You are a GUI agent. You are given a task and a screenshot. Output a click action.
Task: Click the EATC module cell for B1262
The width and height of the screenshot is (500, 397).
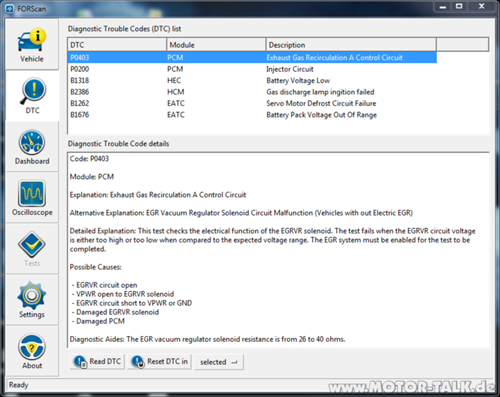coord(176,103)
